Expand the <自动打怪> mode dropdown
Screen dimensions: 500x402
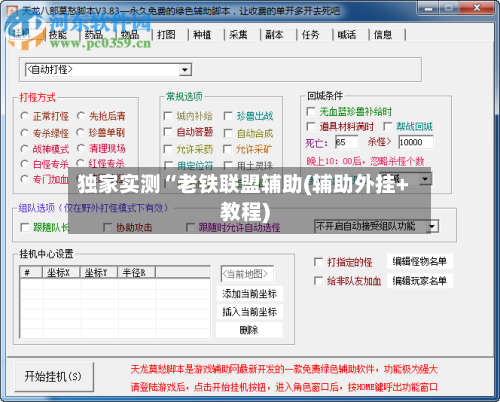185,70
